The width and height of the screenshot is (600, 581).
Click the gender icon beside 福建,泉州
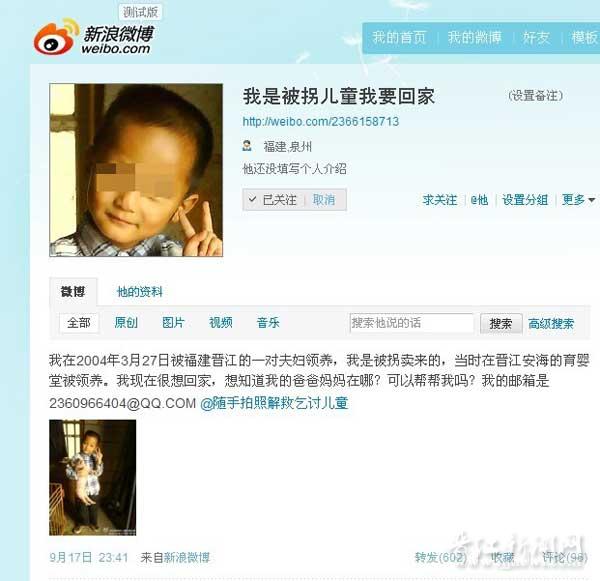tap(247, 146)
